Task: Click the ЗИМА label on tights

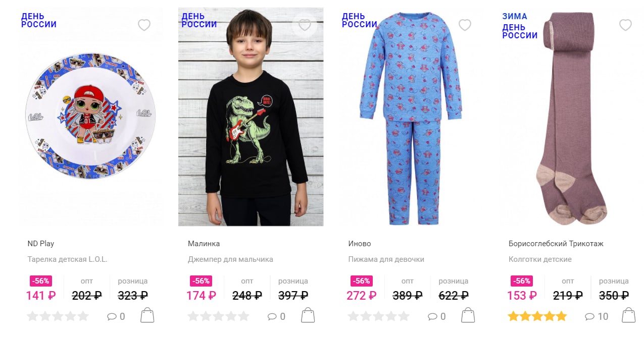Action: (515, 16)
